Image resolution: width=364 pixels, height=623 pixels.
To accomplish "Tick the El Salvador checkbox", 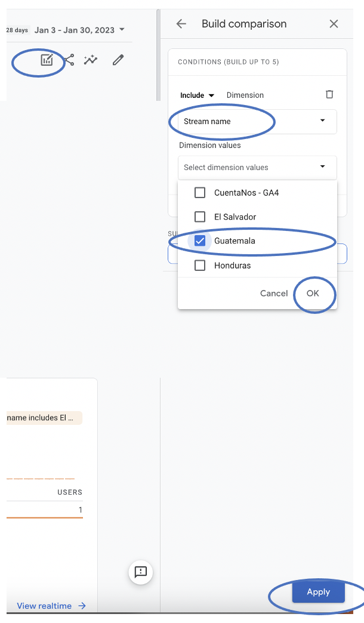I will point(200,217).
